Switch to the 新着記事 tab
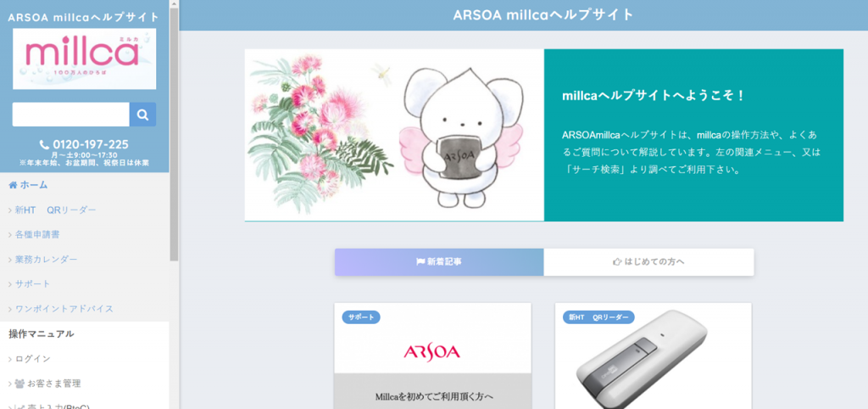 (x=439, y=262)
